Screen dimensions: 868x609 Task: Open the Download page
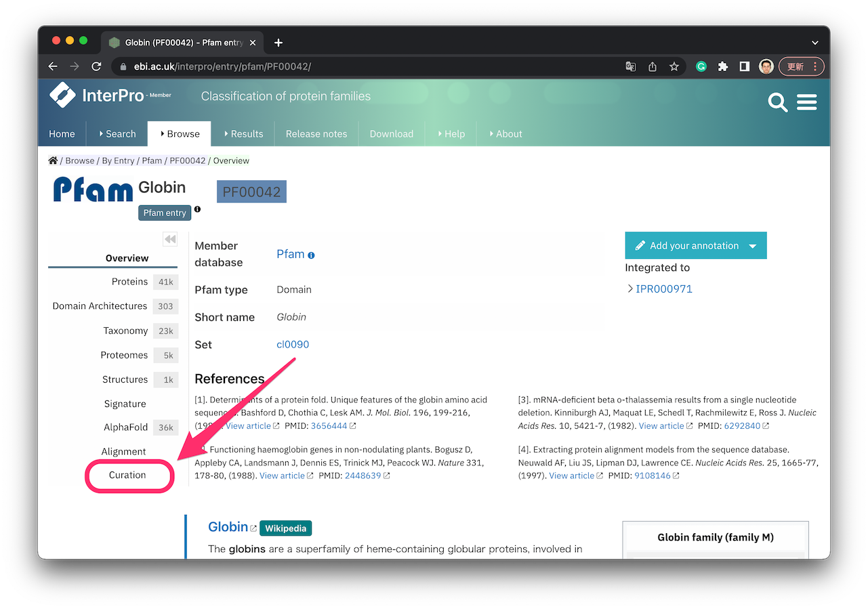point(392,133)
